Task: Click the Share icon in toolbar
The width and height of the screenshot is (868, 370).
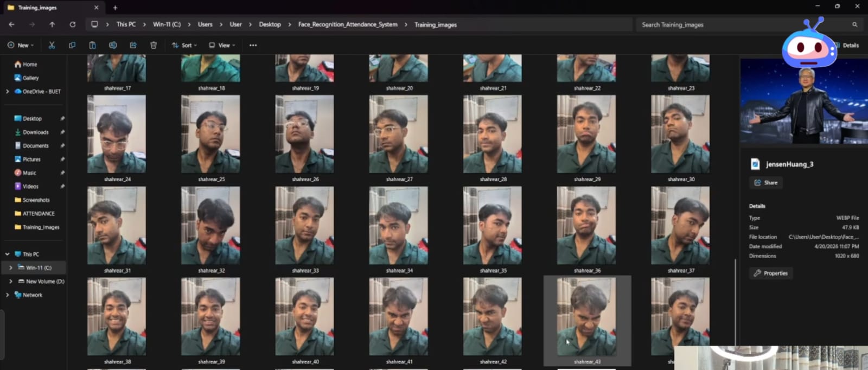Action: coord(133,45)
